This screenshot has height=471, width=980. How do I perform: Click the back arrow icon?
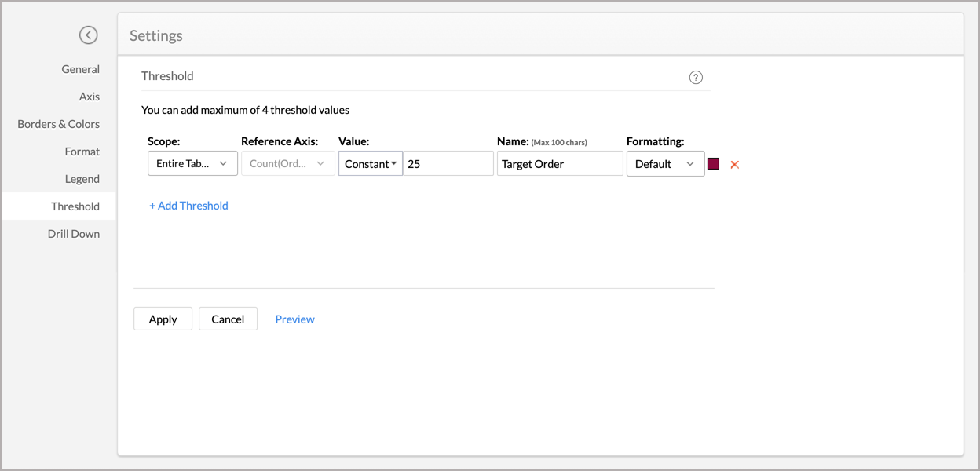(x=89, y=35)
